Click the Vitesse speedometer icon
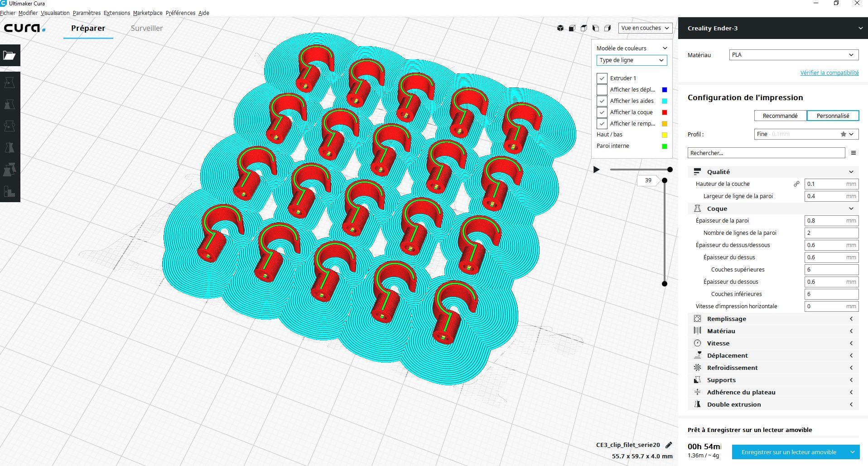Viewport: 868px width, 466px height. pyautogui.click(x=698, y=343)
